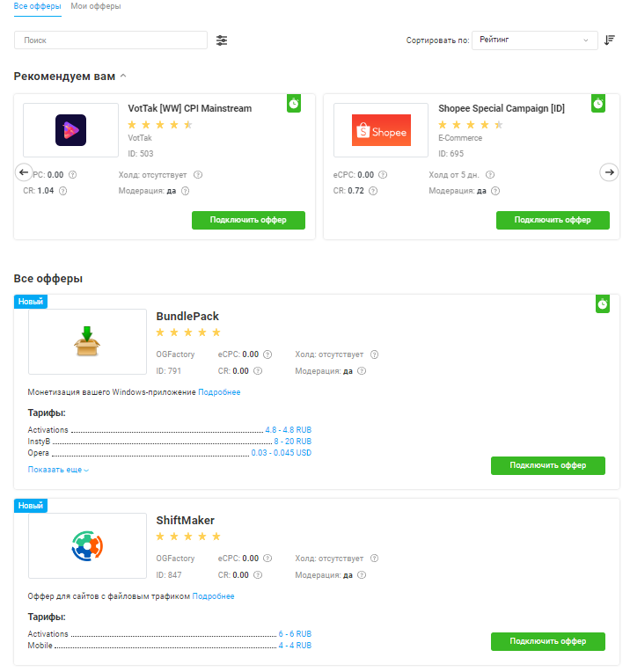Click the timer badge on Shopee offer

pyautogui.click(x=598, y=103)
